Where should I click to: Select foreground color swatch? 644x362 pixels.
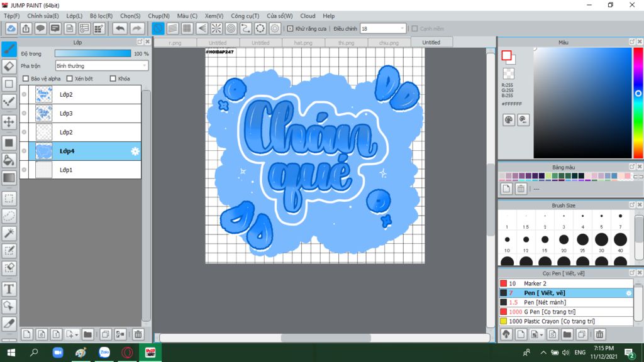pos(506,55)
